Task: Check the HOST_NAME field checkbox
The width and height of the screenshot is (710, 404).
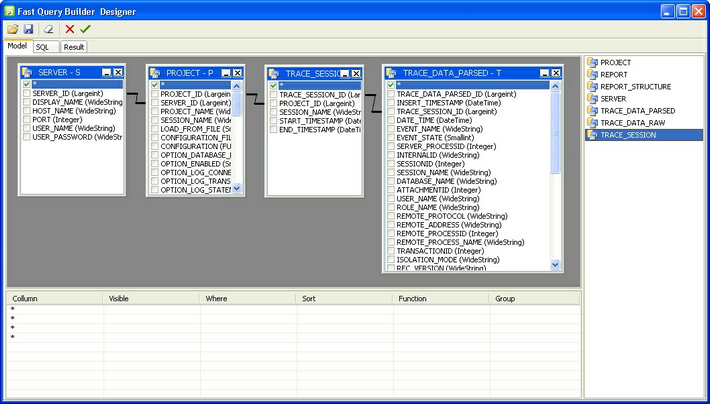Action: [27, 111]
